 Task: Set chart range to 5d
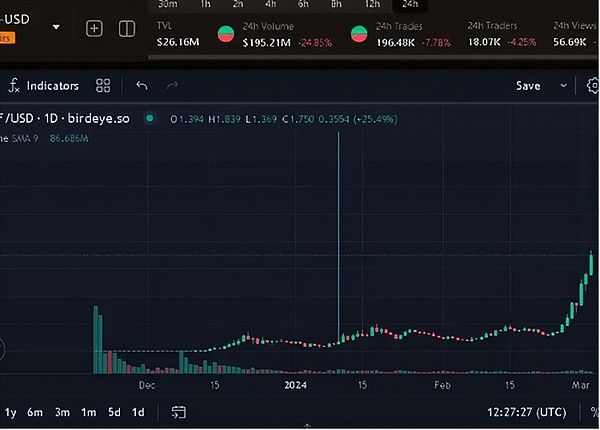click(114, 412)
